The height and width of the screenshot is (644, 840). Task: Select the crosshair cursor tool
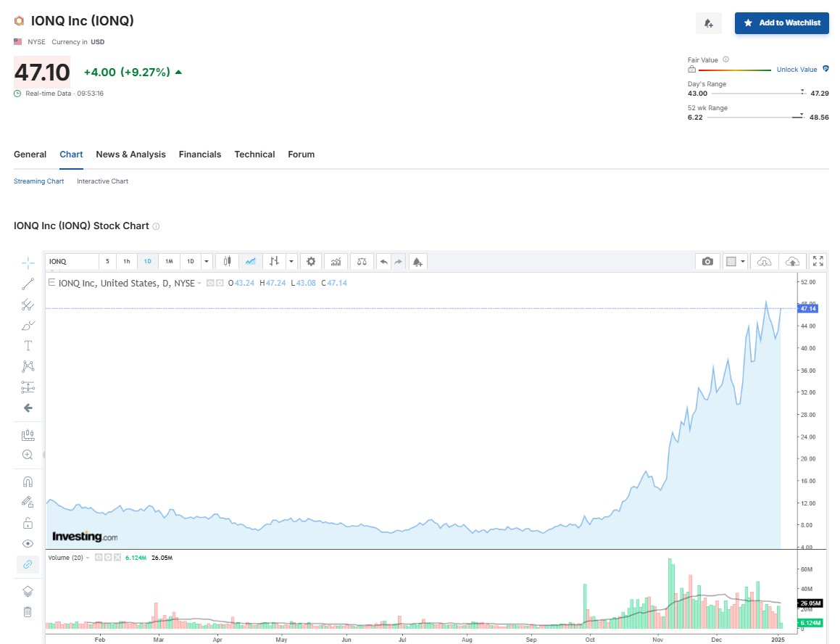28,263
